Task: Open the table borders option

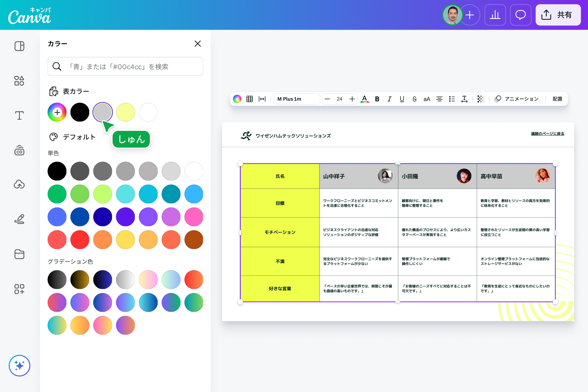Action: tap(250, 99)
